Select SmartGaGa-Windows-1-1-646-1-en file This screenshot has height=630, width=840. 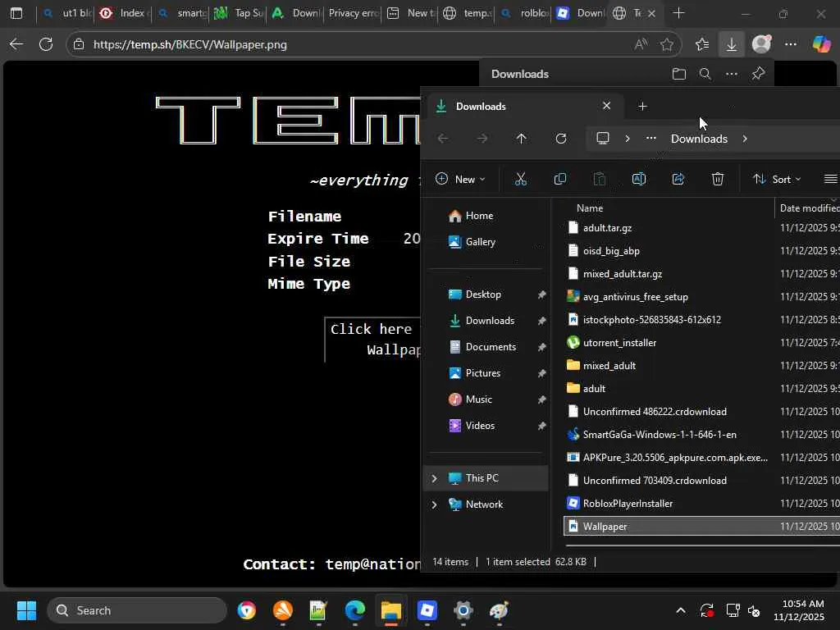pos(660,435)
